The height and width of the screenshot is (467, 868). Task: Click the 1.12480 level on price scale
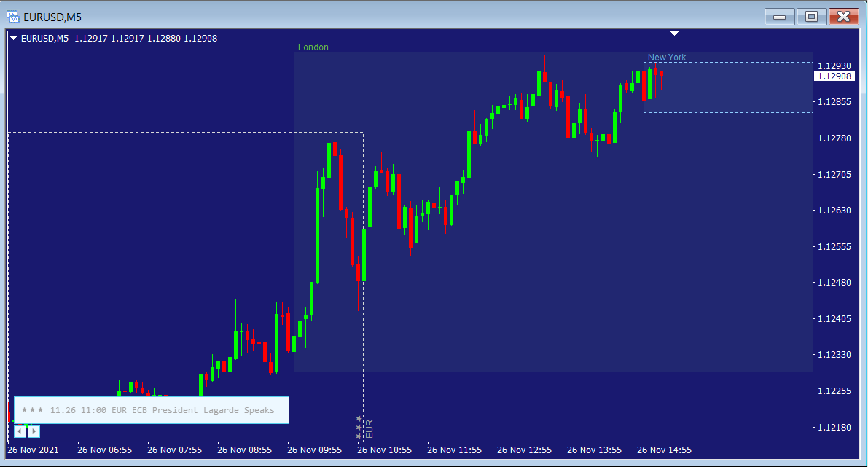point(834,283)
